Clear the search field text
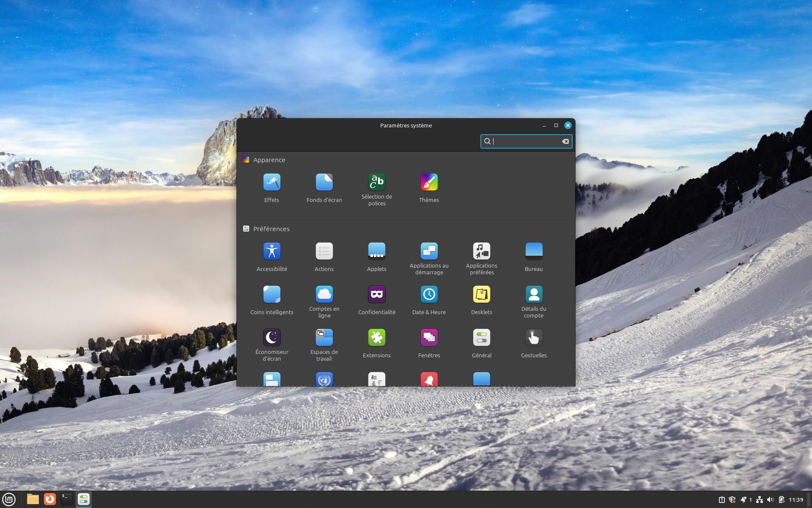Viewport: 812px width, 508px height. pos(565,141)
